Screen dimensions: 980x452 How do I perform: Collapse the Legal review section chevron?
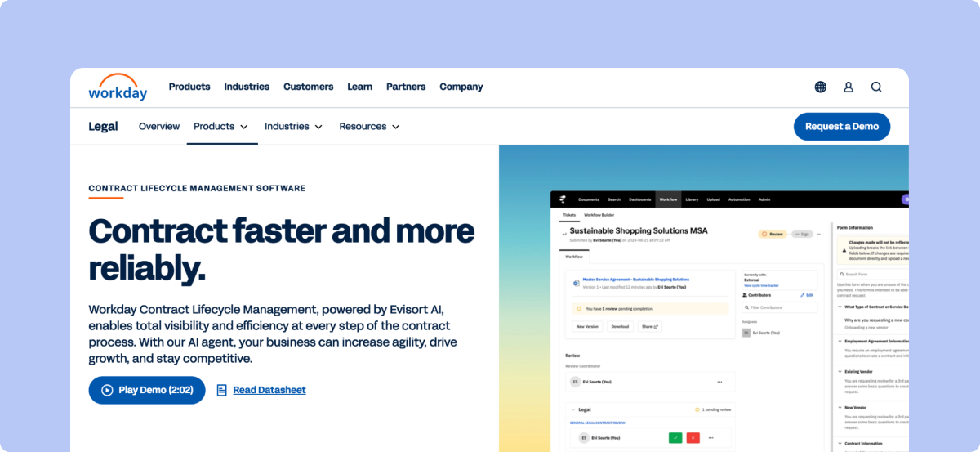[x=573, y=409]
